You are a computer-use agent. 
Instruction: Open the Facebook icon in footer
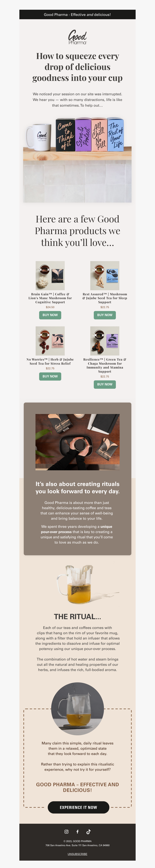point(77,832)
